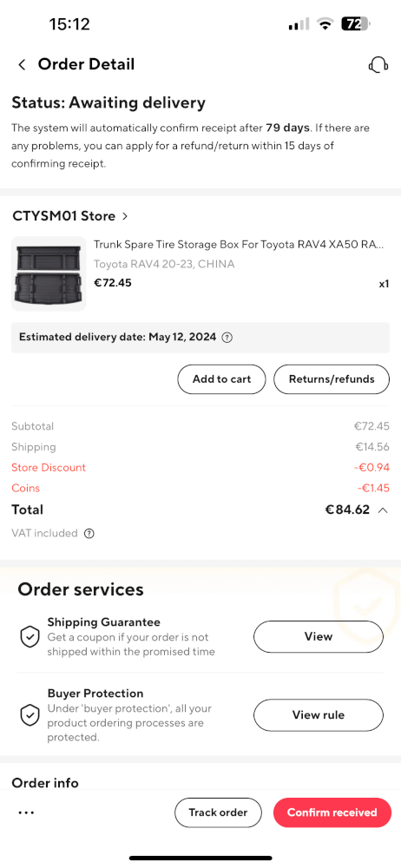The image size is (401, 868).
Task: Tap the Order info section heading
Action: click(45, 783)
